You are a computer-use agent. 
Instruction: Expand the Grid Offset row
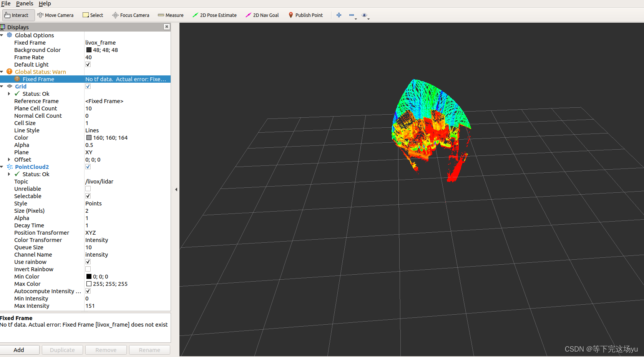pyautogui.click(x=9, y=159)
